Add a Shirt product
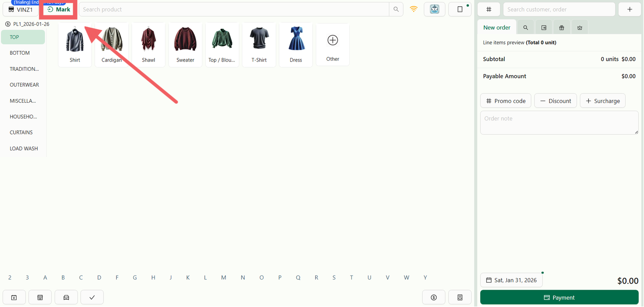Image resolution: width=644 pixels, height=307 pixels. (75, 45)
